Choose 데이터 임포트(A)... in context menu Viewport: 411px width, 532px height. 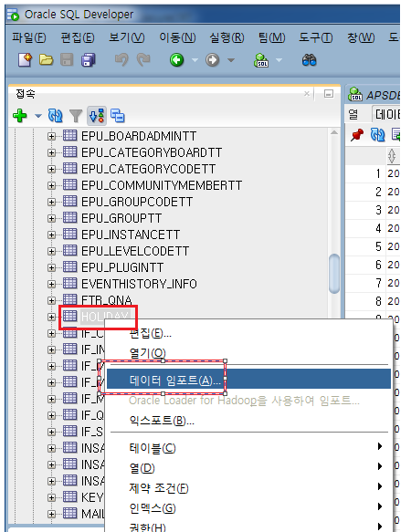click(248, 379)
